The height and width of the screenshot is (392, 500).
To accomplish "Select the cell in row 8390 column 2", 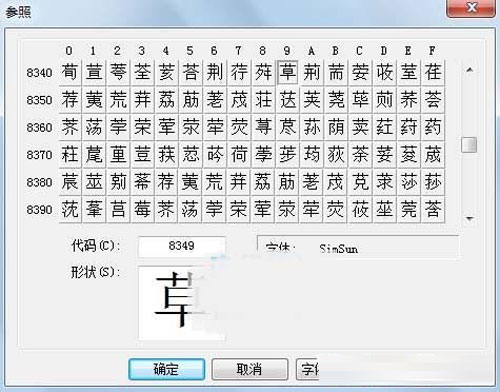I will [118, 209].
